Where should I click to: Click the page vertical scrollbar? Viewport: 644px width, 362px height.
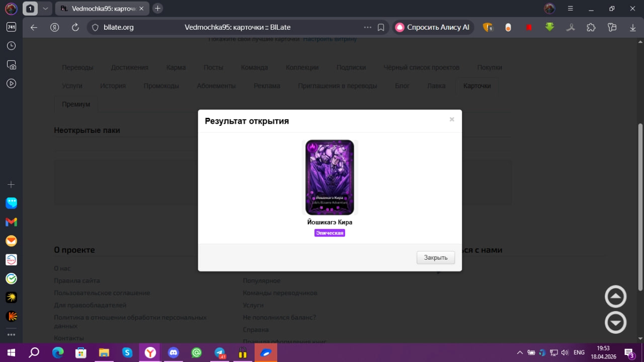640,206
